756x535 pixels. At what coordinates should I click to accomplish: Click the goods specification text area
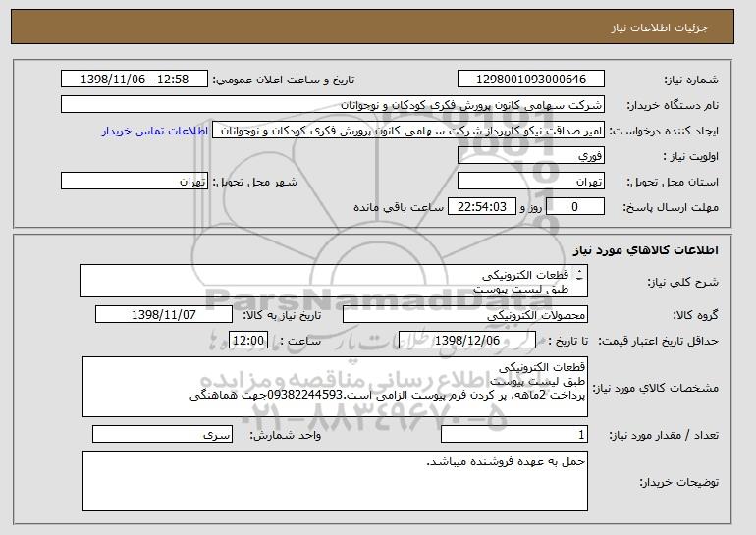pyautogui.click(x=335, y=387)
